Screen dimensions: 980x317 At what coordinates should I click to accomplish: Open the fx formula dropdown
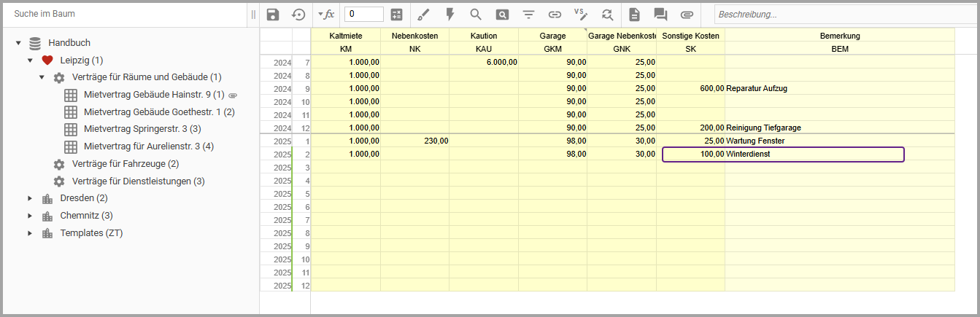pos(325,14)
